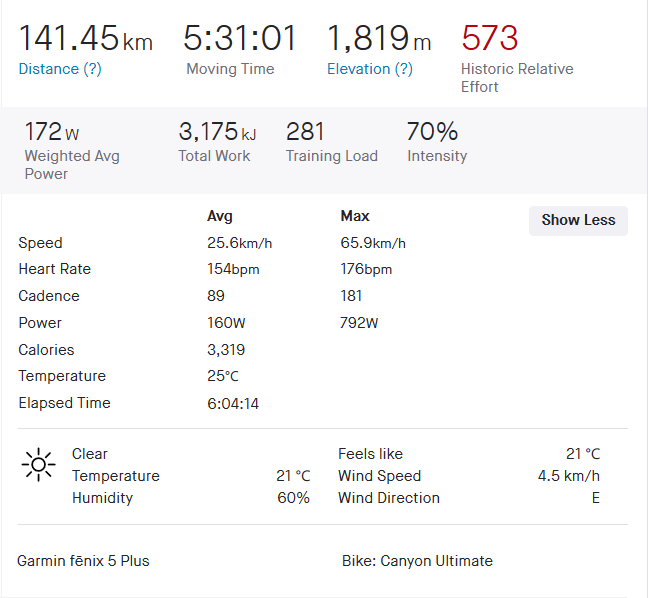
Task: Click the 5:31:01 moving time value
Action: (240, 38)
